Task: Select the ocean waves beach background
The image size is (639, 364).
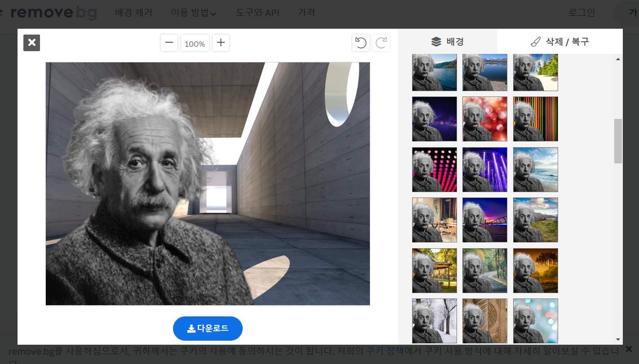Action: click(x=536, y=170)
